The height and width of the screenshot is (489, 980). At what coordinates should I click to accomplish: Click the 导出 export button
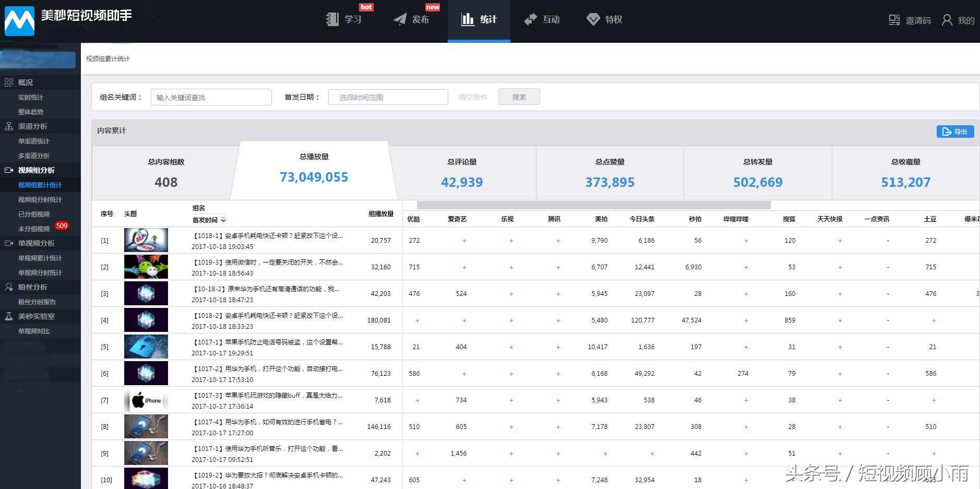point(955,132)
